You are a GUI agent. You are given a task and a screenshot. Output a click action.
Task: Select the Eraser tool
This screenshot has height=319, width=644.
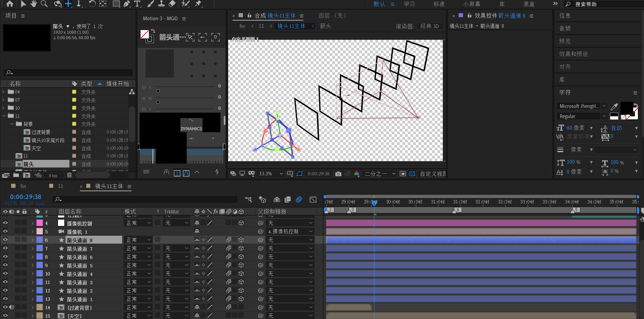pos(172,4)
